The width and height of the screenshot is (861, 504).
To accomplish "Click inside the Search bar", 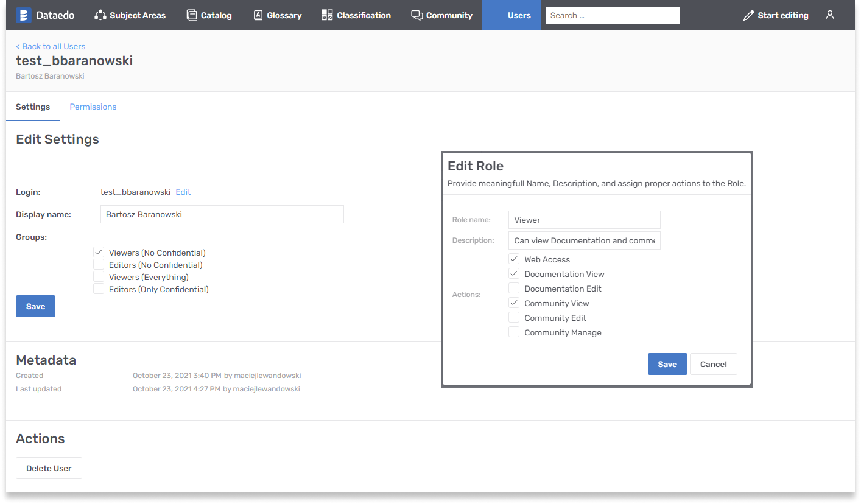I will click(x=611, y=15).
